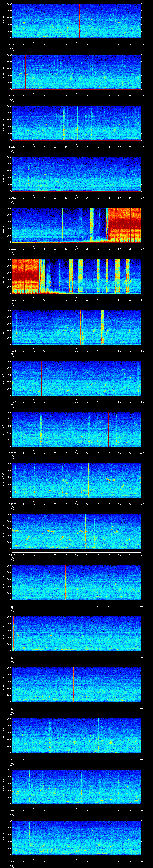The image size is (153, 868).
Task: Click the "2:00" end-time axis label
Action: (x=141, y=44)
